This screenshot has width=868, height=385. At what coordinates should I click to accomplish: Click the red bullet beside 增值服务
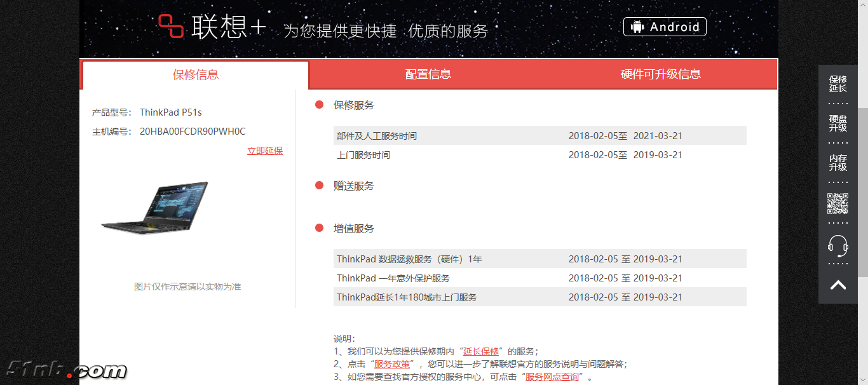pos(320,228)
